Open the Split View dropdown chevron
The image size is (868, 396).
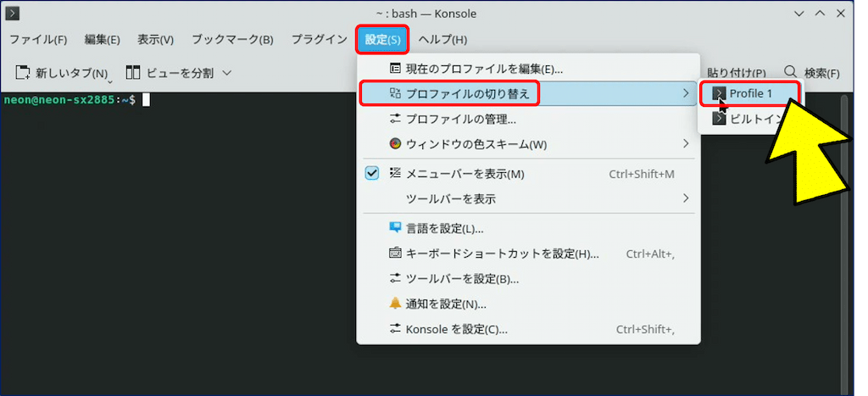226,73
